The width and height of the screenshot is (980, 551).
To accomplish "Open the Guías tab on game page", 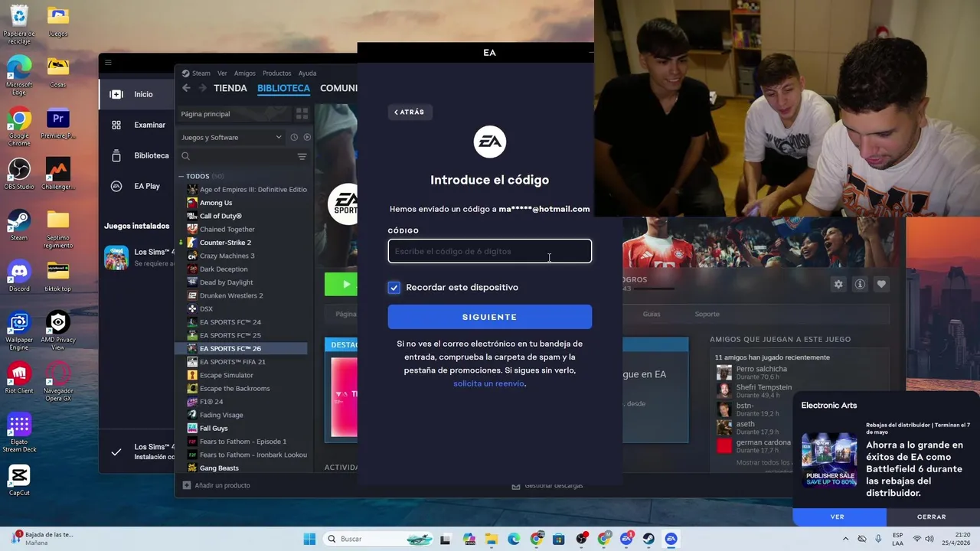I will (x=652, y=314).
